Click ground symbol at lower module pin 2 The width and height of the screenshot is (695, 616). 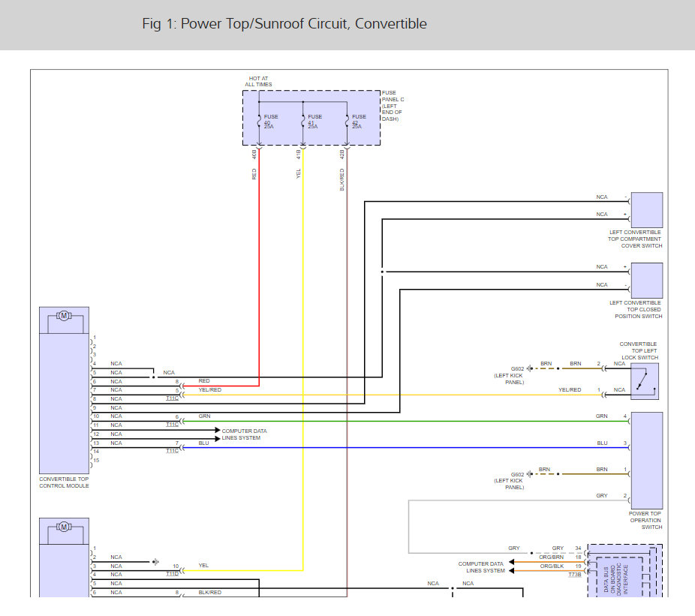155,562
